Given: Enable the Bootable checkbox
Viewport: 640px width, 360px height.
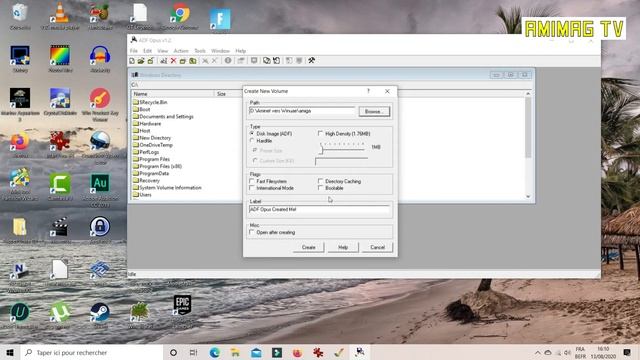Looking at the screenshot, I should tap(320, 188).
